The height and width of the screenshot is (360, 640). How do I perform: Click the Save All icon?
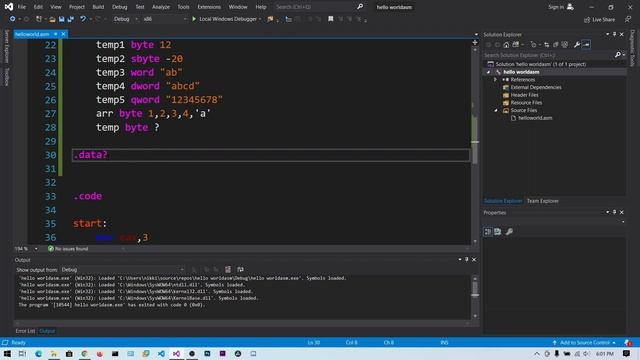pyautogui.click(x=71, y=19)
